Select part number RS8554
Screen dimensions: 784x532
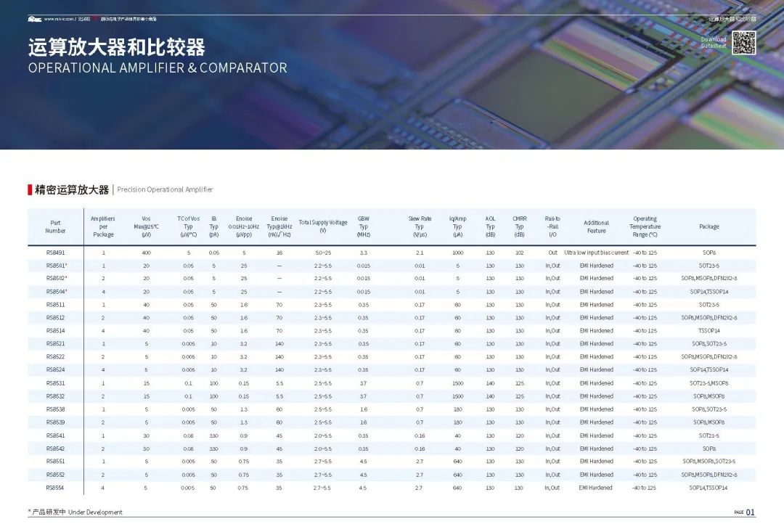click(x=55, y=488)
